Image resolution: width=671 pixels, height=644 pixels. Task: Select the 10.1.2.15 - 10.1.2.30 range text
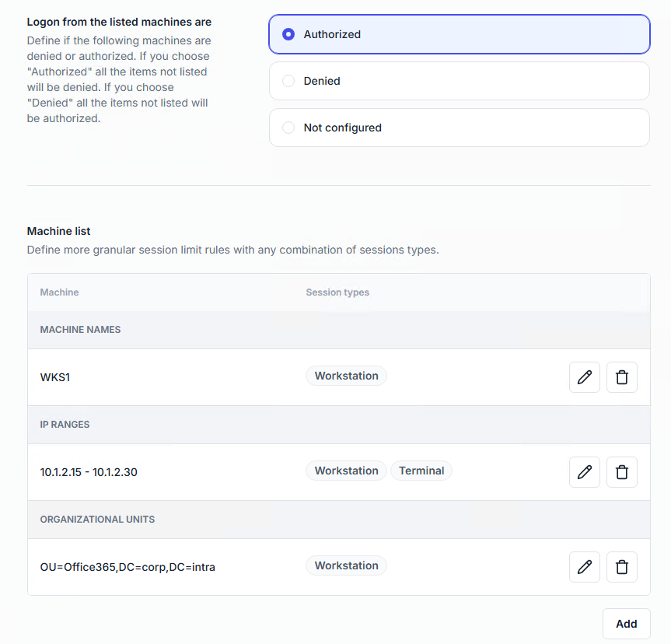(89, 472)
